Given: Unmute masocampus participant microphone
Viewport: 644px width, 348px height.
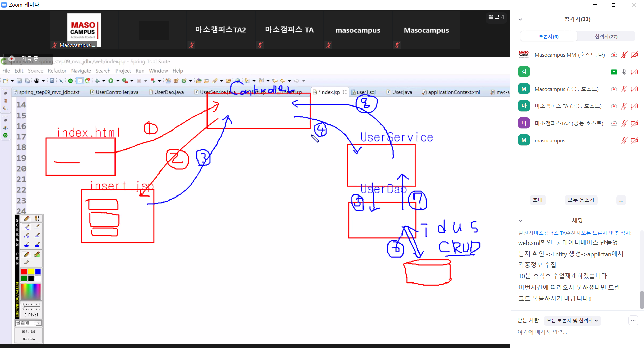Looking at the screenshot, I should 624,140.
